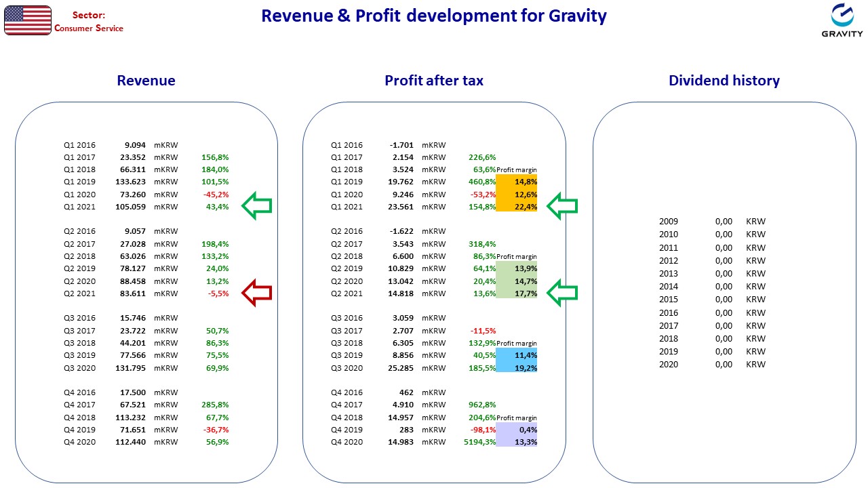The width and height of the screenshot is (868, 488).
Task: Select Q1 2019 revenue value 133.623
Action: point(131,182)
